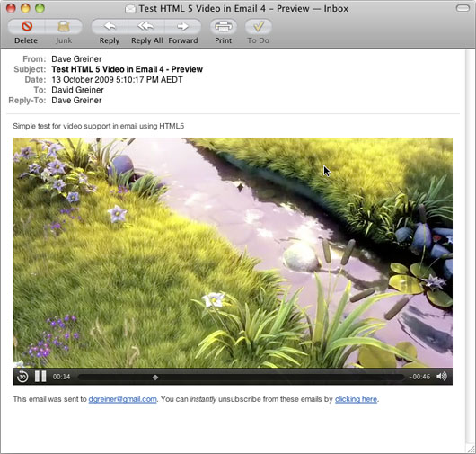Select the bold subject line text
Screen dimensions: 476x454
pyautogui.click(x=128, y=69)
